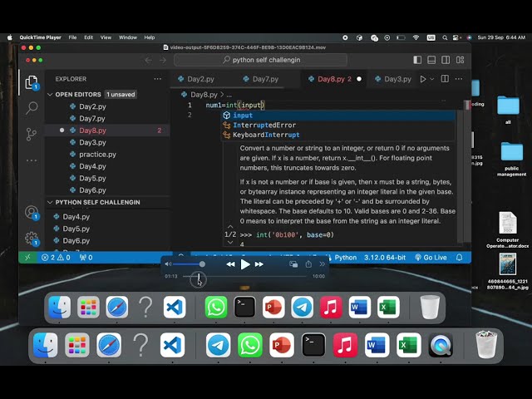Toggle the bottom Panel
The height and width of the screenshot is (399, 532).
(431, 60)
